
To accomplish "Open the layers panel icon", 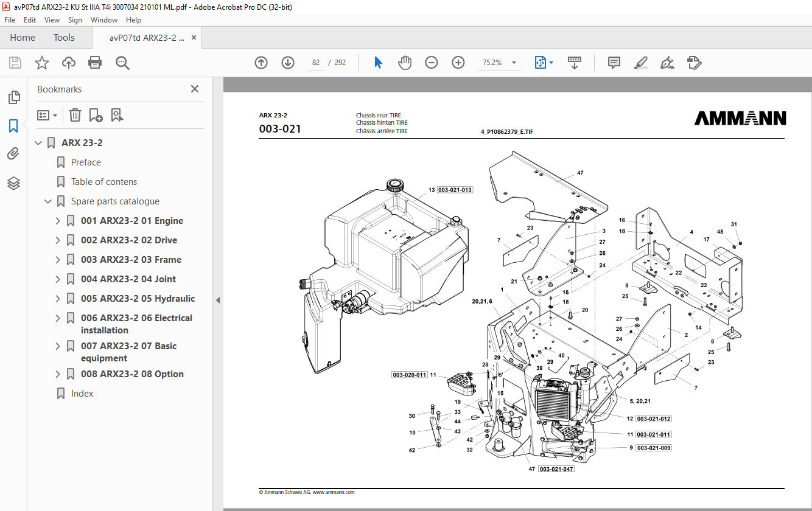I will tap(13, 183).
